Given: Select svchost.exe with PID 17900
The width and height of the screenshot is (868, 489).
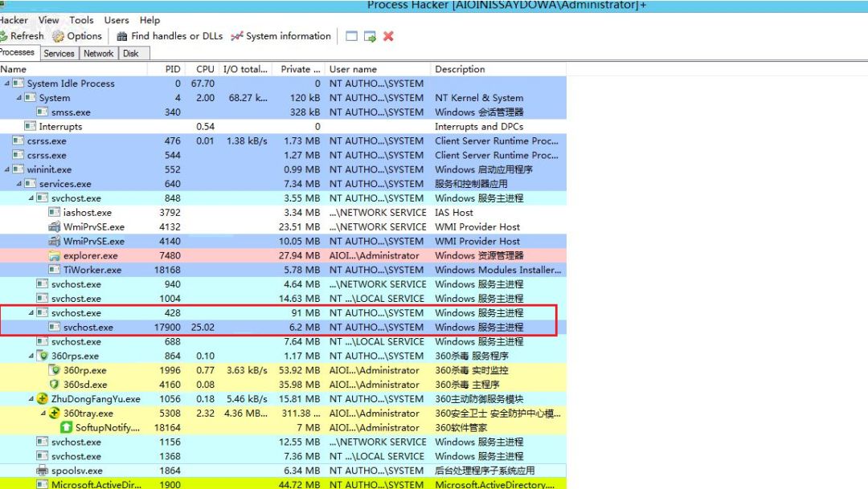Looking at the screenshot, I should [x=283, y=328].
